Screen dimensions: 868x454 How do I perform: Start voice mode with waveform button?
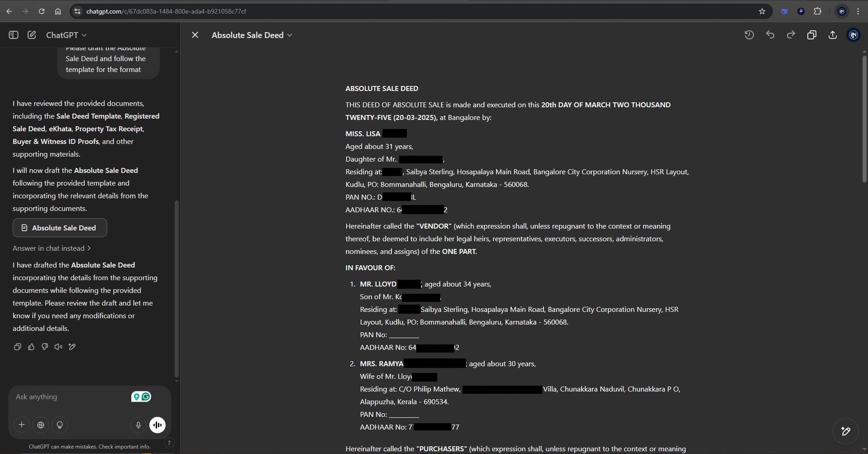157,425
